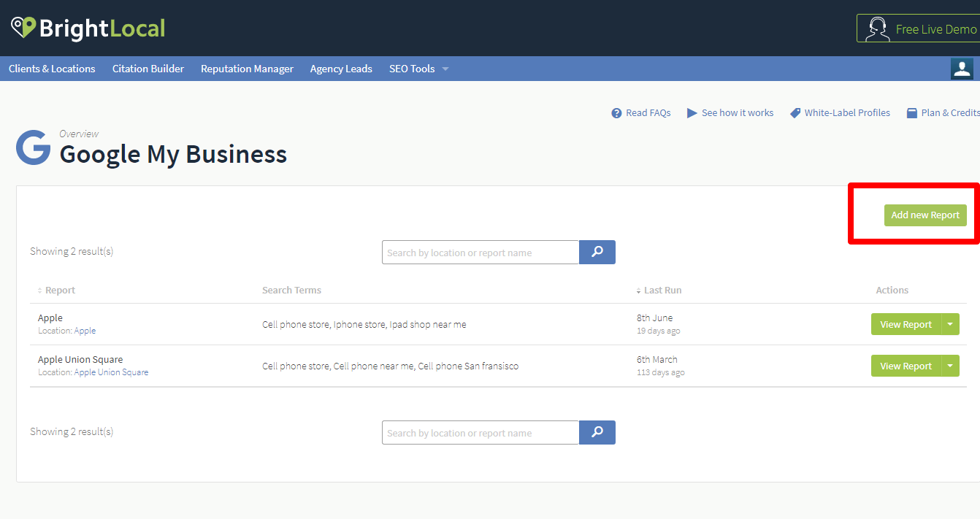Click the See how it works link
This screenshot has height=519, width=980.
[730, 113]
